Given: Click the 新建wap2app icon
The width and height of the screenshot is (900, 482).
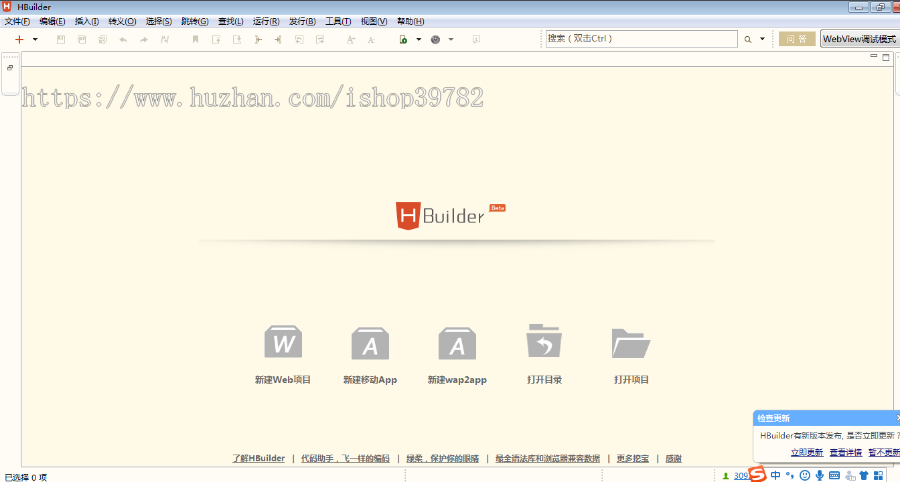Looking at the screenshot, I should [457, 344].
